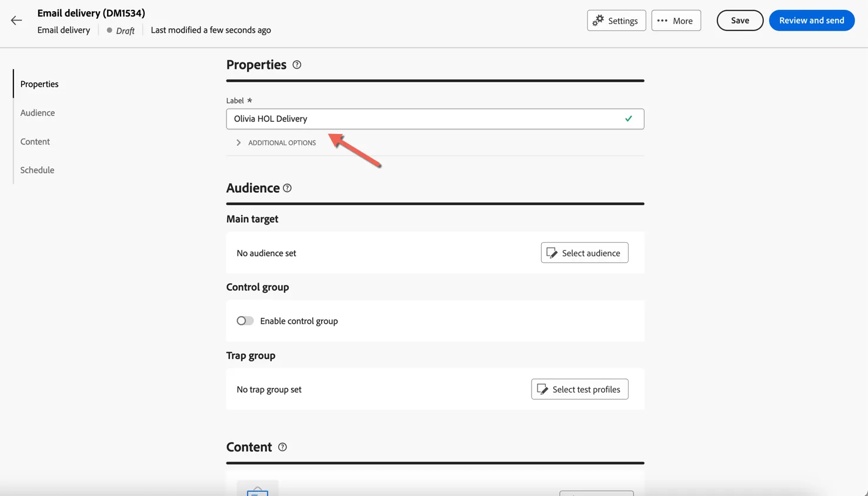Screen dimensions: 868x496
Task: Click 'No audience set' text
Action: [x=266, y=253]
